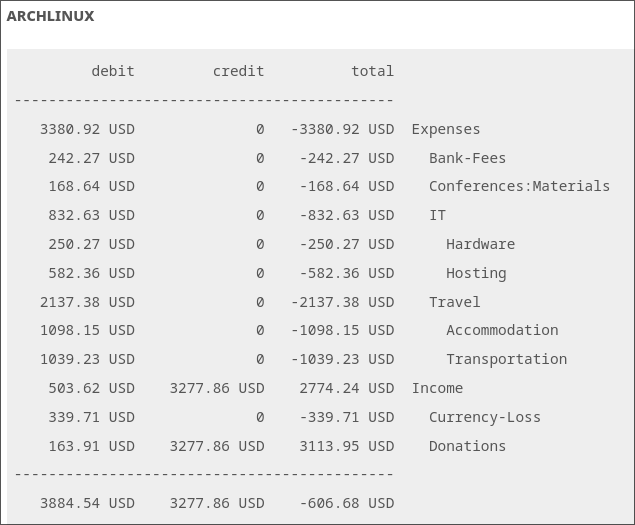Click the Transportation account label
The height and width of the screenshot is (525, 635).
[x=506, y=359]
